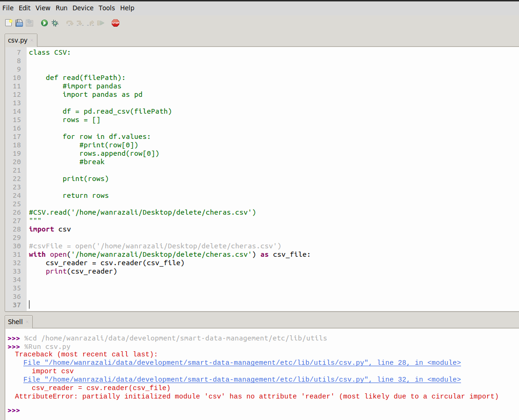
Task: Open the Run menu
Action: click(x=61, y=7)
